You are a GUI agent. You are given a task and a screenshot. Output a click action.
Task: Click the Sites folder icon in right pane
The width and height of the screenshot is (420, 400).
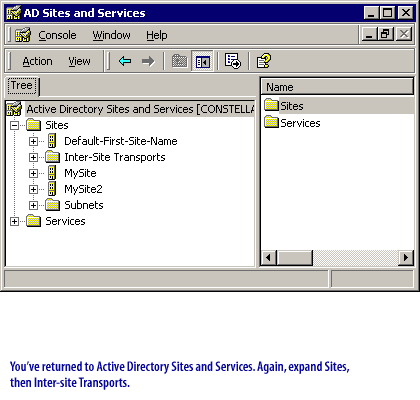pos(271,105)
